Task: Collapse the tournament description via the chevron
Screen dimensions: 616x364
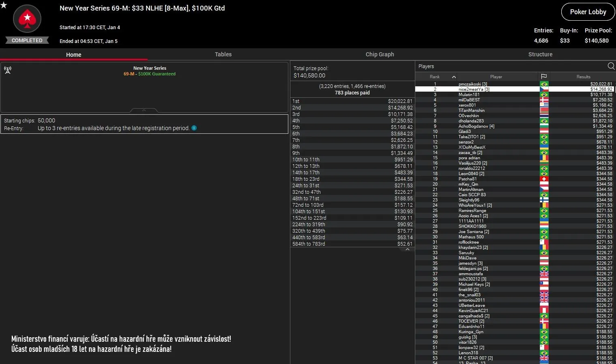Action: pos(144,110)
